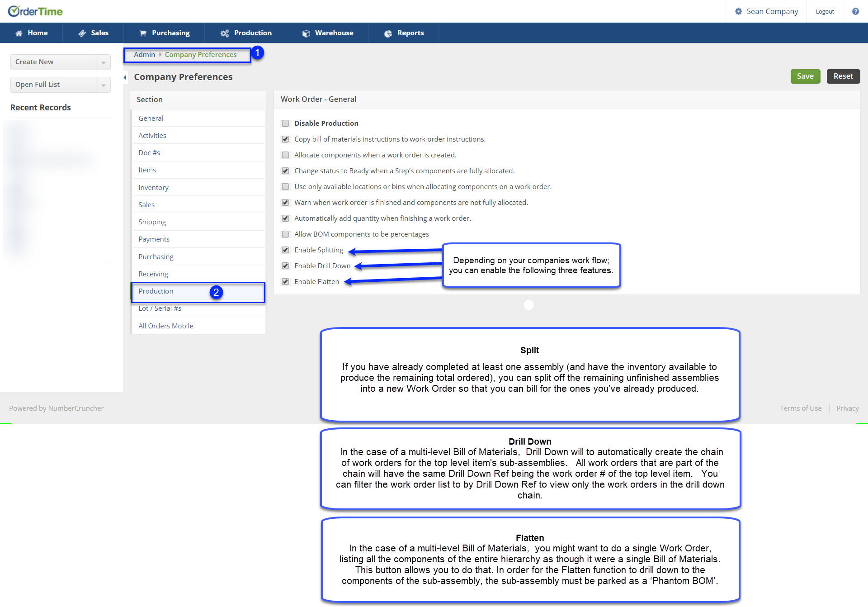Click the Admin breadcrumb link
868x607 pixels.
[144, 55]
